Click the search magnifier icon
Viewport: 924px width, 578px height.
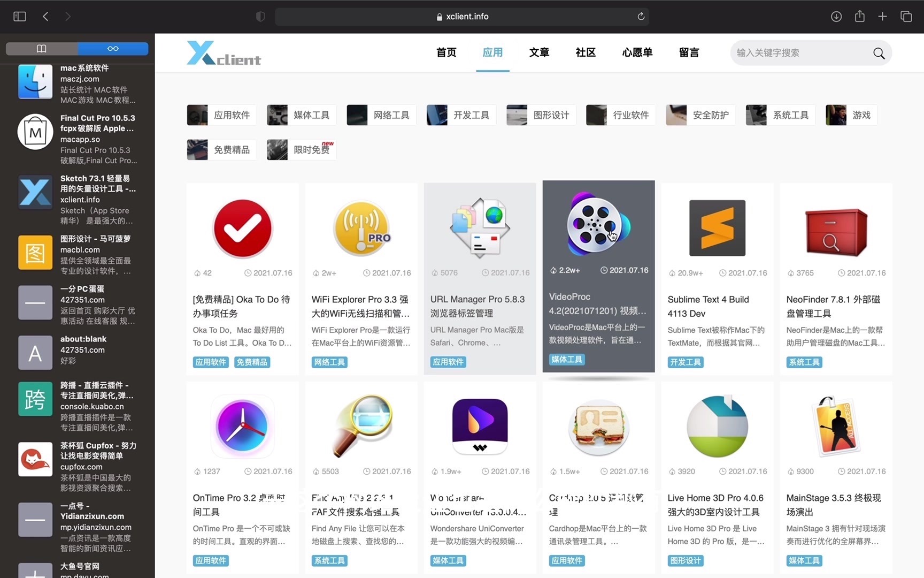[879, 53]
